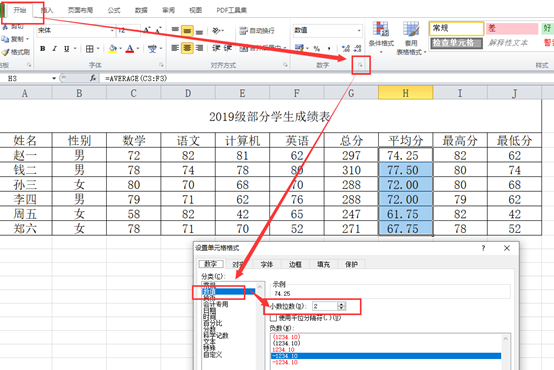Select middle vertical align
The width and height of the screenshot is (554, 370).
[187, 31]
